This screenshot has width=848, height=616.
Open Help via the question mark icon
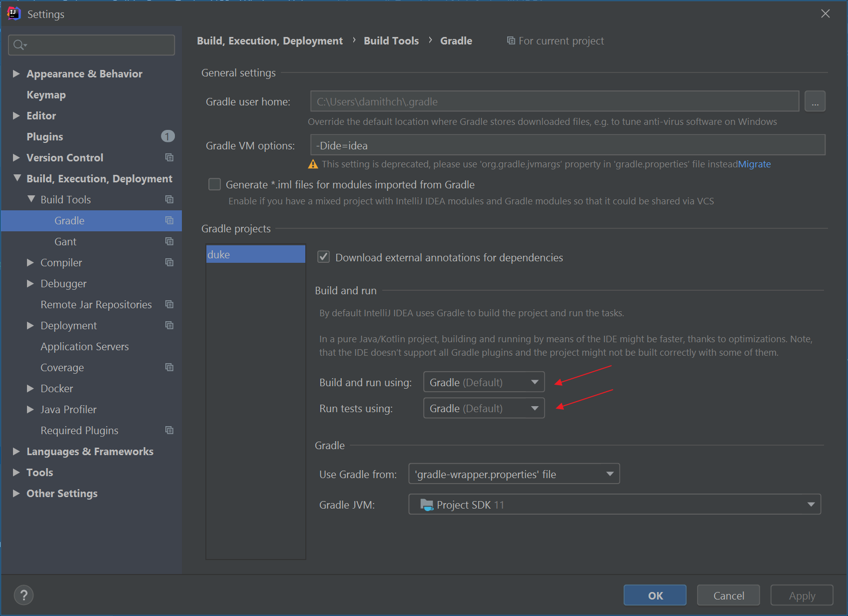pyautogui.click(x=23, y=595)
